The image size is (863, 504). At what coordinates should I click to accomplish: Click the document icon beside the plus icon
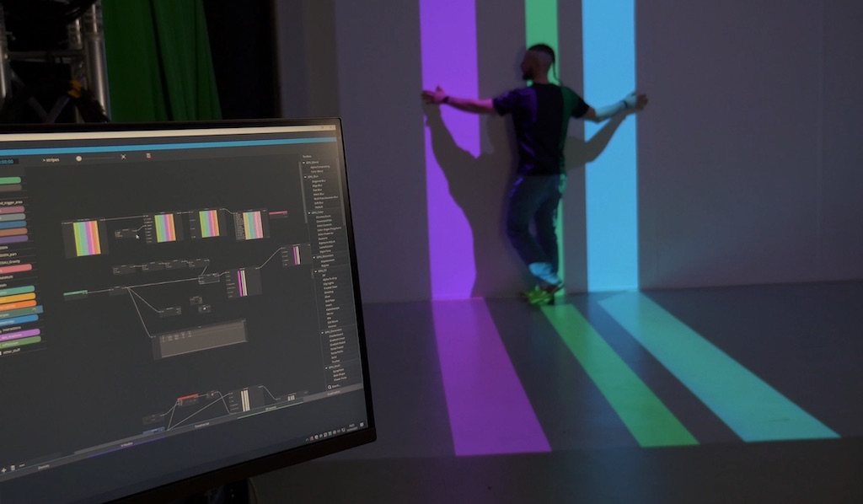(x=13, y=467)
